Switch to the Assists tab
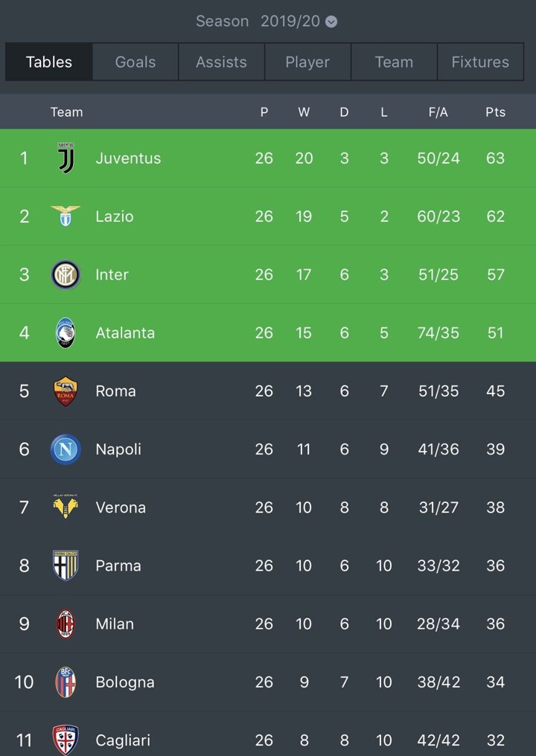The width and height of the screenshot is (536, 756). pos(221,62)
